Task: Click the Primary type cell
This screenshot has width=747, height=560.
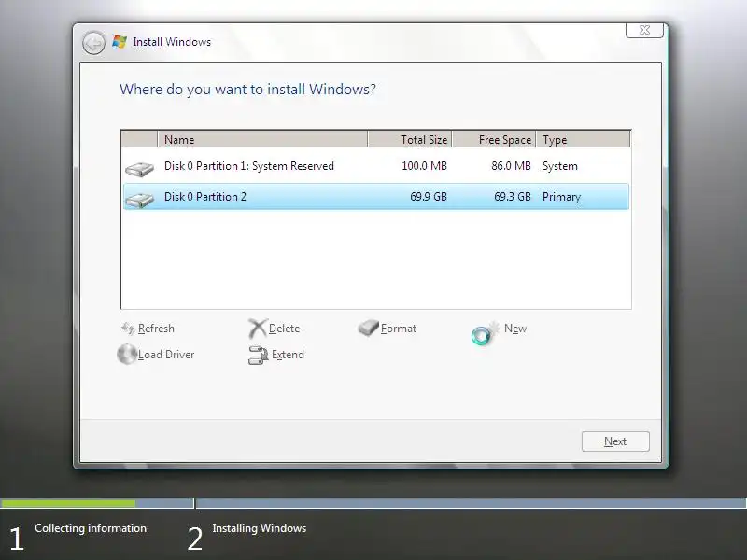Action: 561,197
